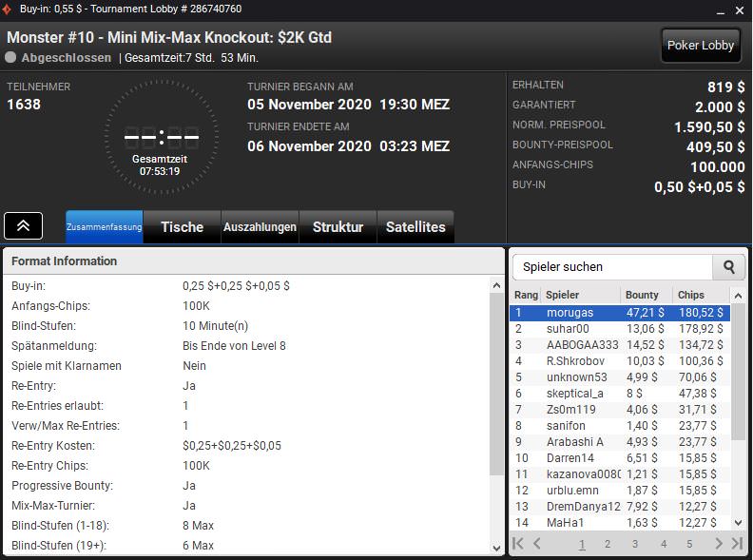Go to previous page of players
Viewport: 753px width, 560px height.
537,544
